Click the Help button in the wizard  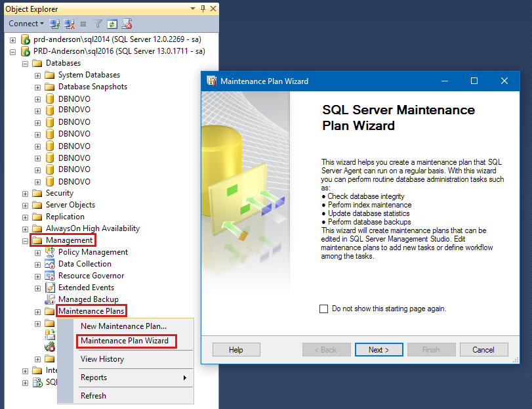pos(236,350)
